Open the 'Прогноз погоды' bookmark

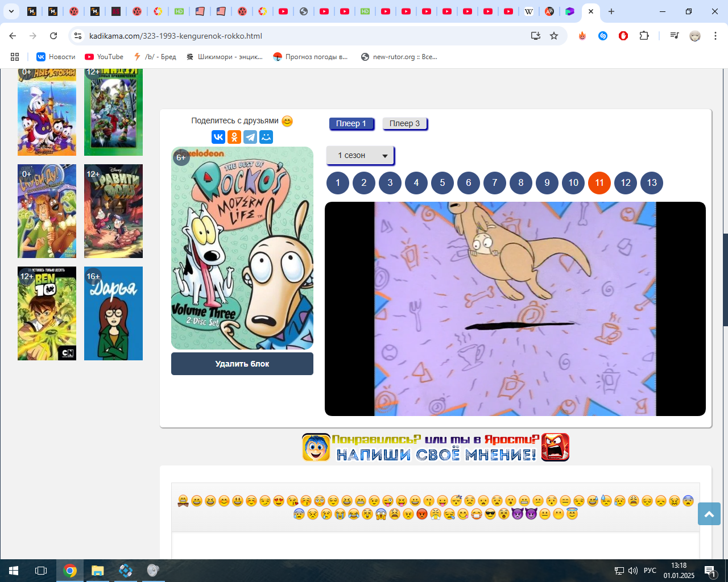[311, 57]
